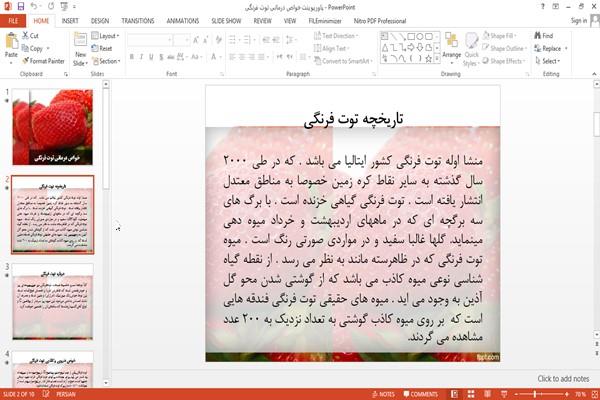Select slide 3 thumbnail
600x400 pixels.
52,301
